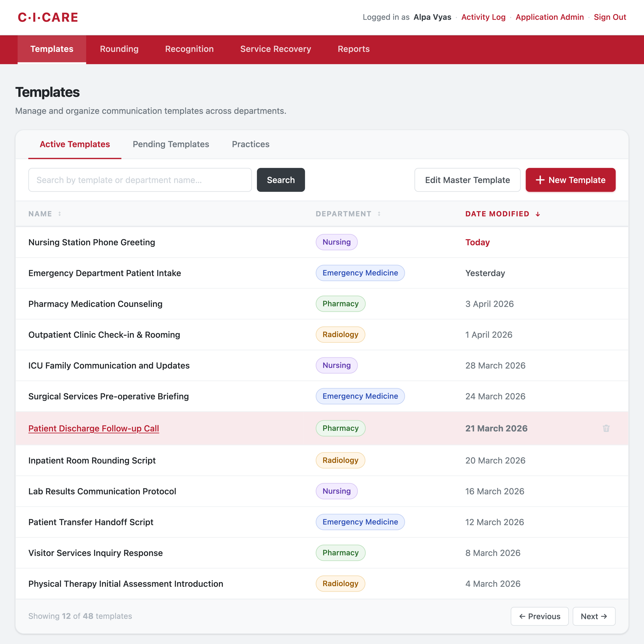Image resolution: width=644 pixels, height=644 pixels.
Task: Open Service Recovery section
Action: click(275, 49)
